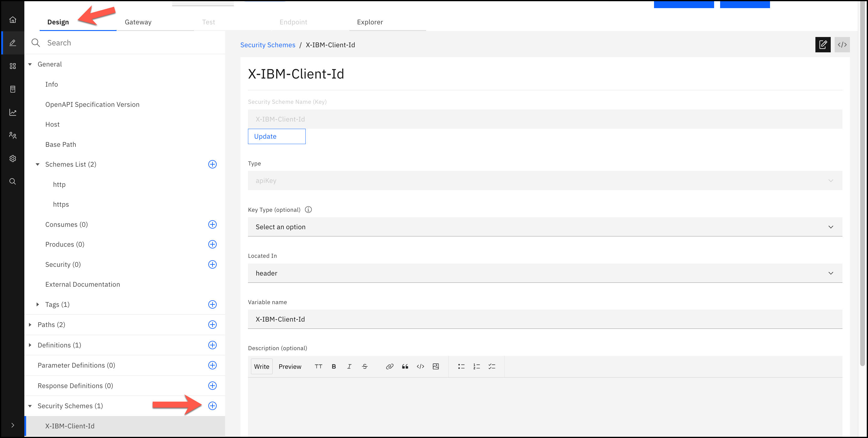Expand the Tags tree node
This screenshot has height=438, width=868.
click(38, 304)
